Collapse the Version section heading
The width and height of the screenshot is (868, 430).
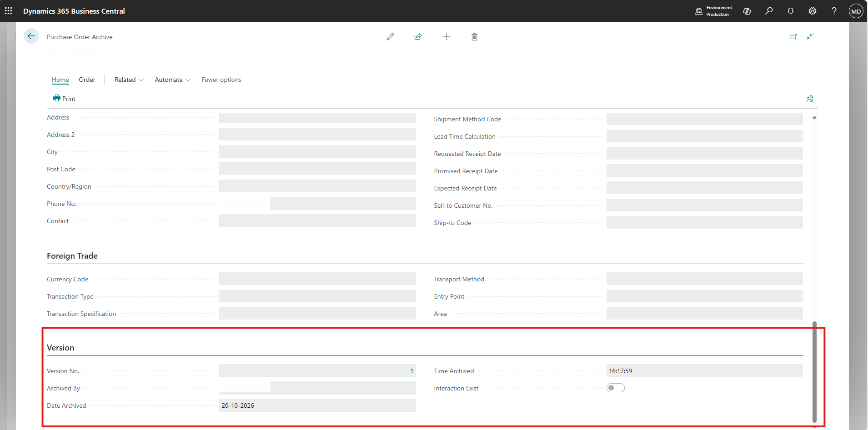pos(60,348)
